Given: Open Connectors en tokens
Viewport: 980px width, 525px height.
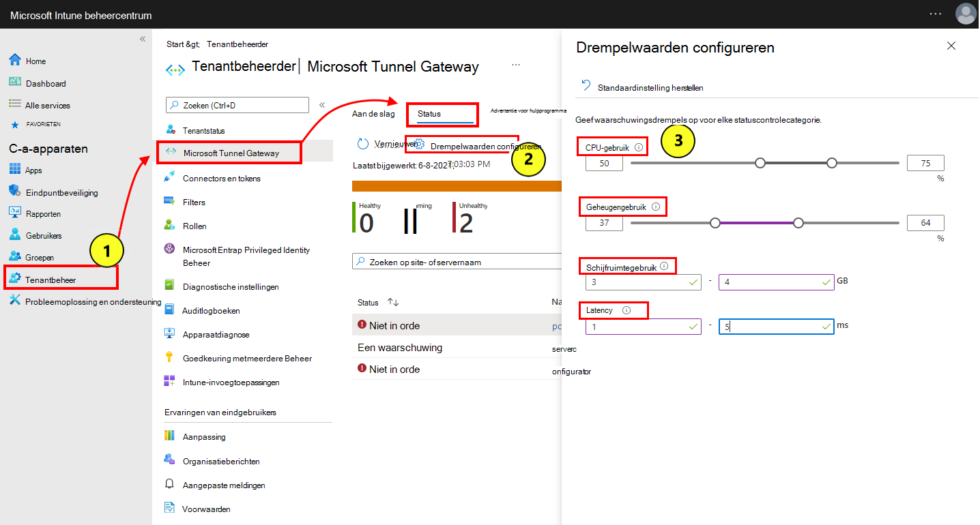Looking at the screenshot, I should pyautogui.click(x=221, y=178).
